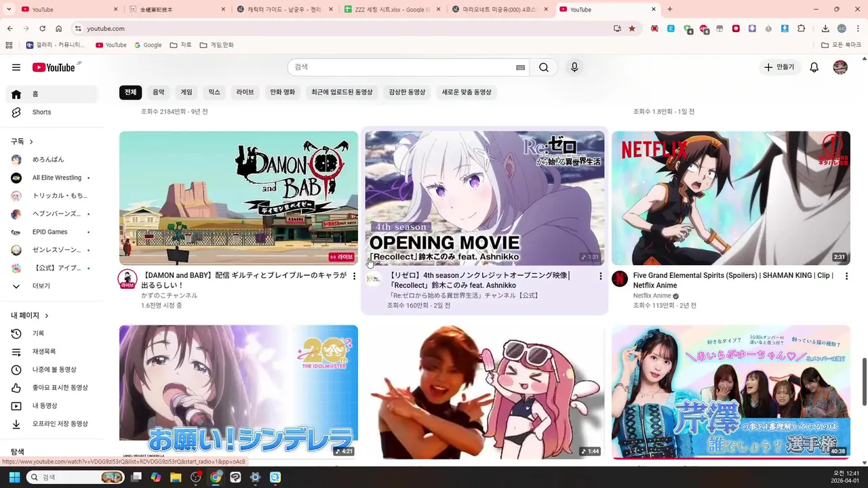Open the more options menu for the DAMON and BABY video
This screenshot has height=488, width=868.
pos(354,277)
